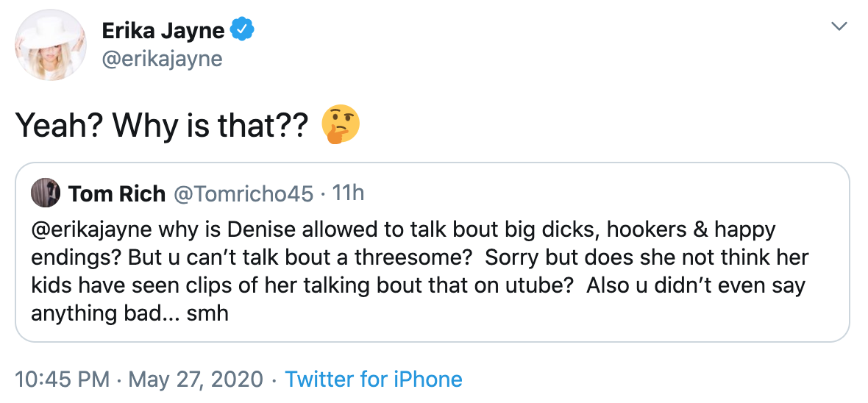Open the Twitter for iPhone source link
The image size is (868, 403).
tap(374, 379)
